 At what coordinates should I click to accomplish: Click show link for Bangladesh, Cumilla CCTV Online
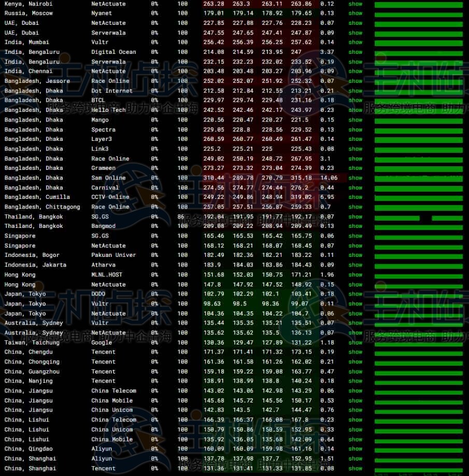coord(356,197)
